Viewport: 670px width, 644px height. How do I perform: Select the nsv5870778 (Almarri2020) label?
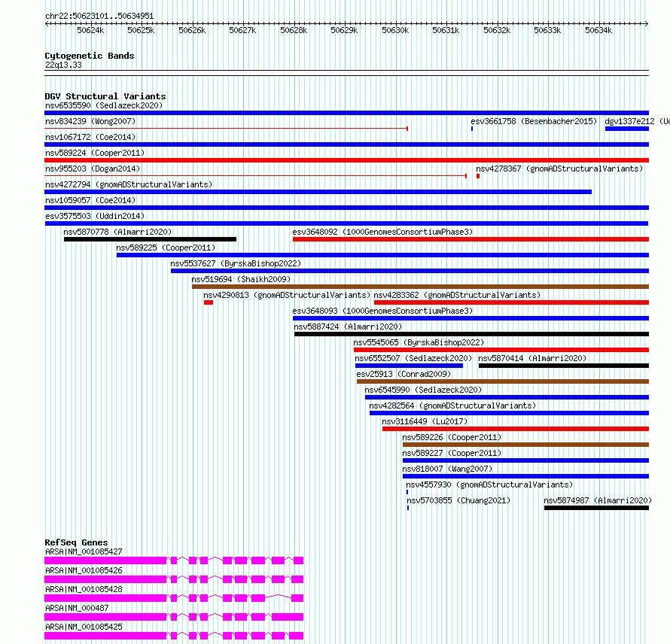(x=117, y=232)
